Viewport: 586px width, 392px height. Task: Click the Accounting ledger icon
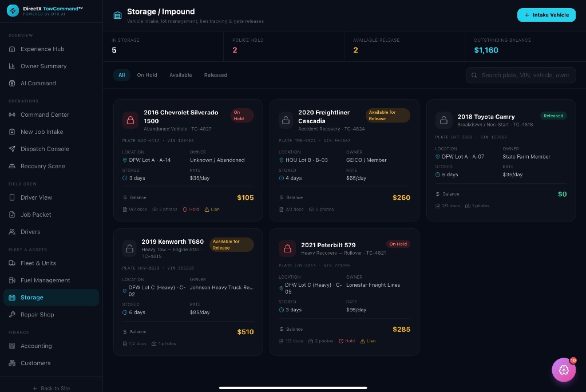click(x=12, y=346)
